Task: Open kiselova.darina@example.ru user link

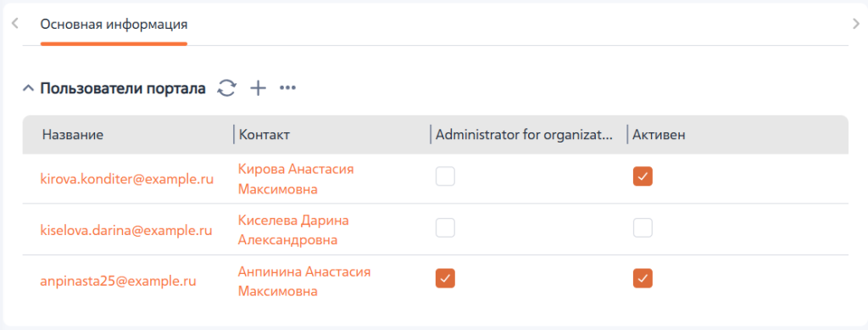Action: click(126, 230)
